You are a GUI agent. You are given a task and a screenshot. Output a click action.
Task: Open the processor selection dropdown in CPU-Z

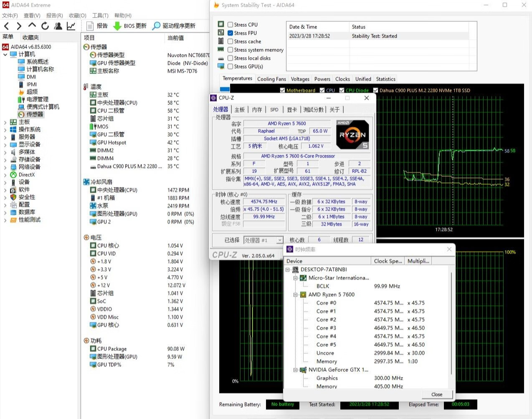[279, 240]
